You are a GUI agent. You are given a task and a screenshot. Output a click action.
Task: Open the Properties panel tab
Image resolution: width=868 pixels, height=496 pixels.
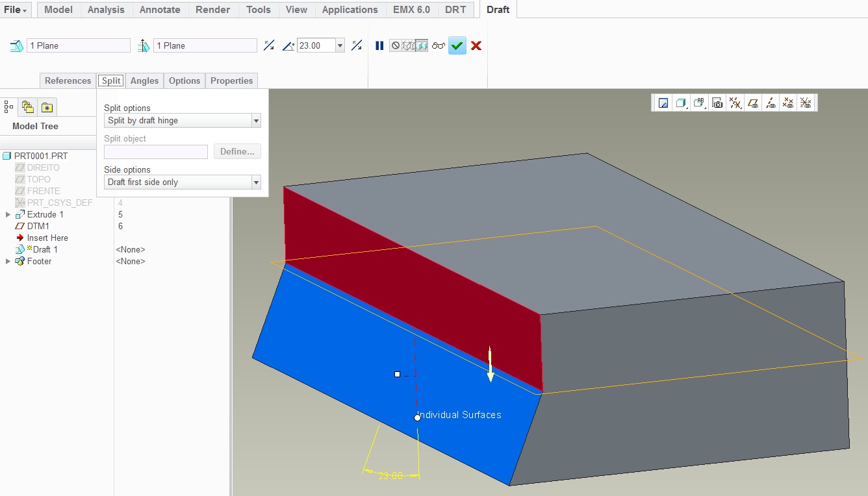(x=231, y=81)
